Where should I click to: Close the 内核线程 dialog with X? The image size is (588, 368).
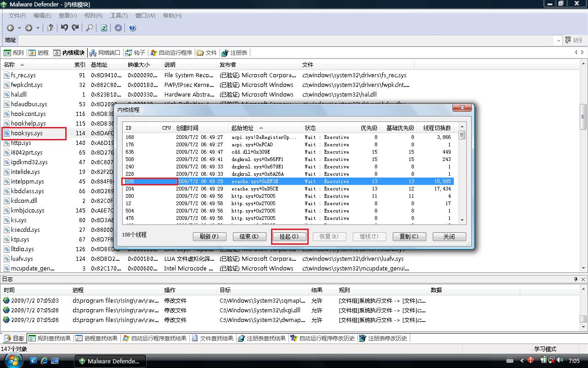(462, 108)
